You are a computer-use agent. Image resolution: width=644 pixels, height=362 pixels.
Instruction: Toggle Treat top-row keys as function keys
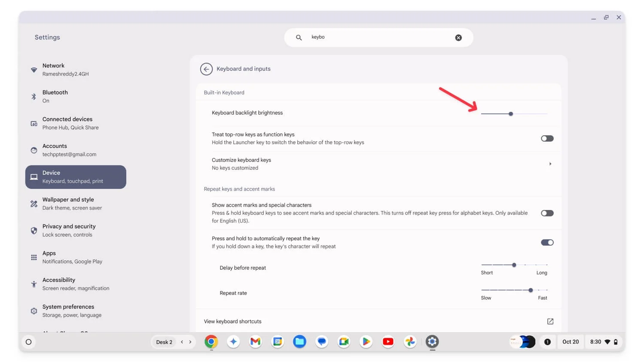coord(547,138)
